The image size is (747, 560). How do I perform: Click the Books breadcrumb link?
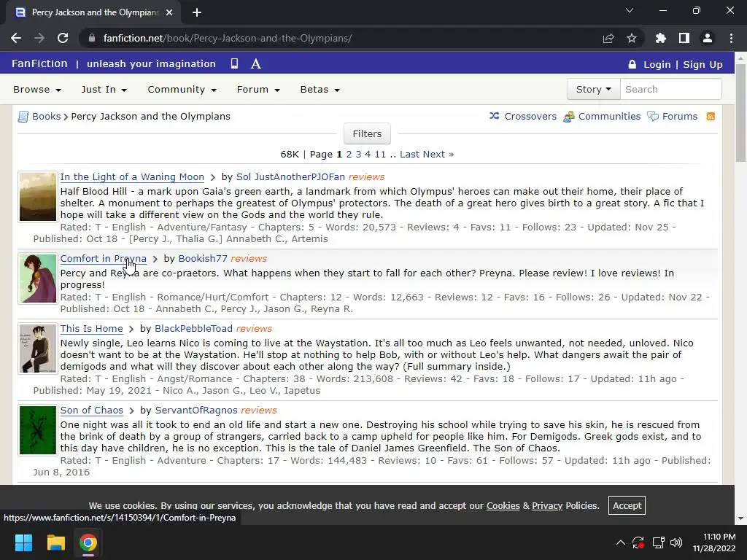click(x=46, y=116)
